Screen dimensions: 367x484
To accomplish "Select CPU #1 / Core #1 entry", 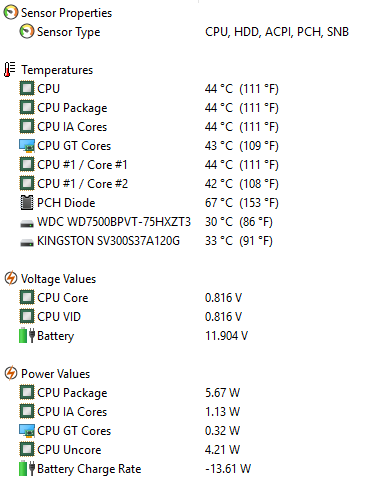I will [x=149, y=165].
